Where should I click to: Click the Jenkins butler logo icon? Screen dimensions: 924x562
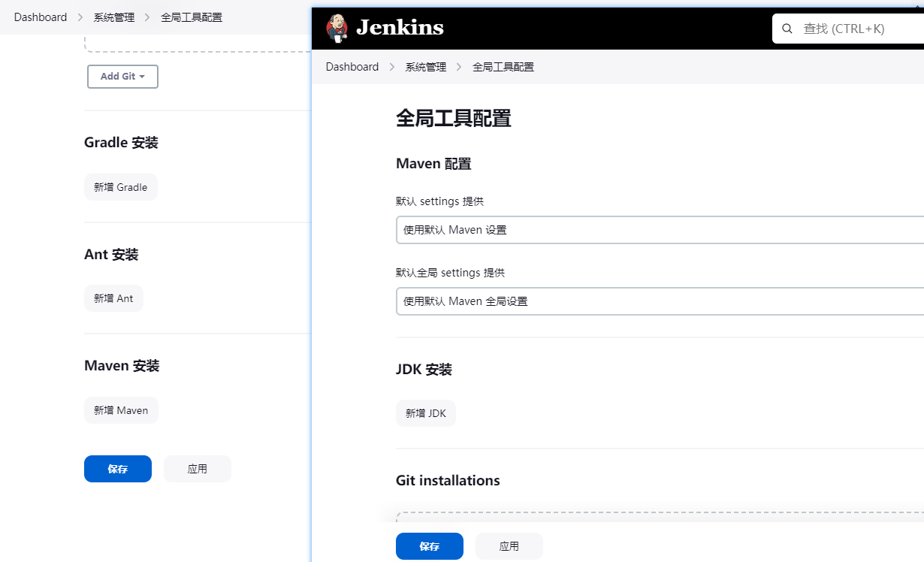[x=337, y=28]
